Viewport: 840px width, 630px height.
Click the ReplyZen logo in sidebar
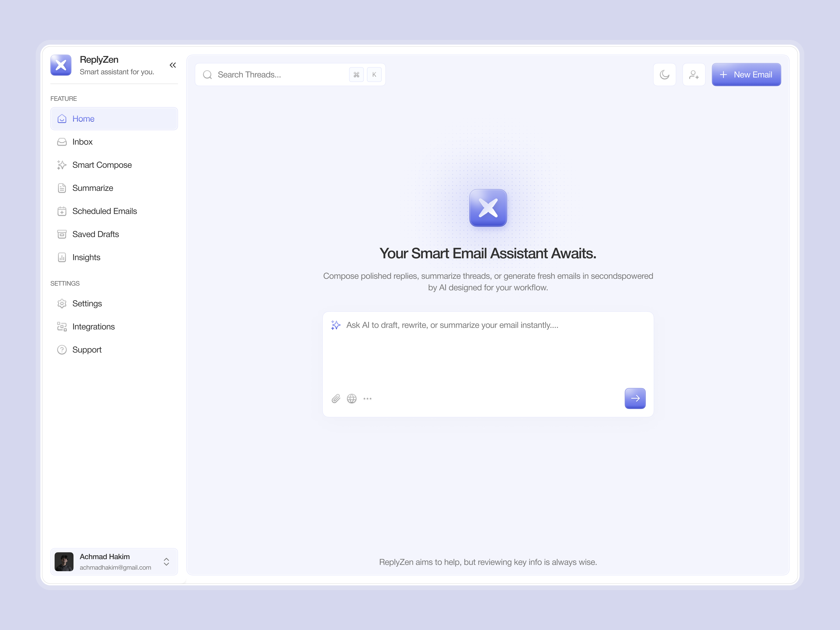point(61,65)
